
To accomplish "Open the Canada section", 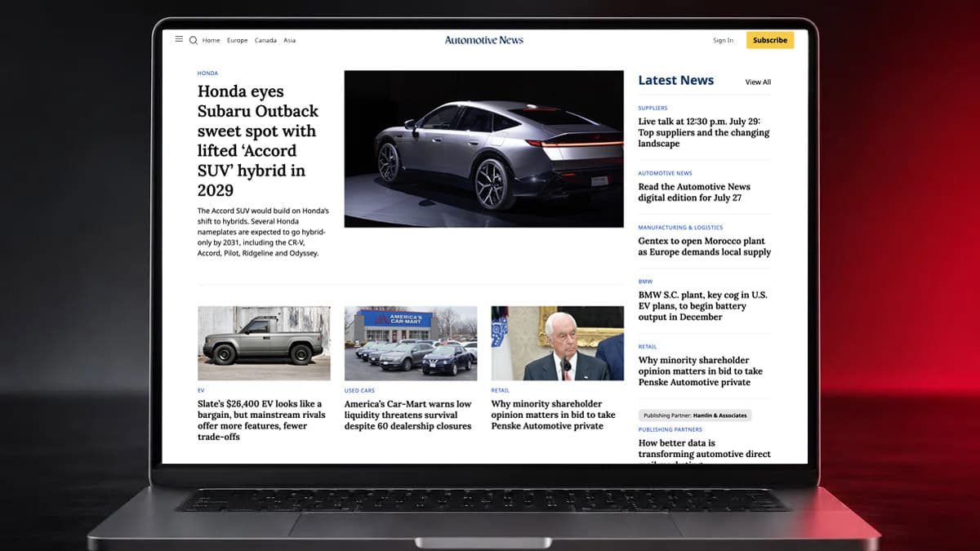I will (x=265, y=40).
